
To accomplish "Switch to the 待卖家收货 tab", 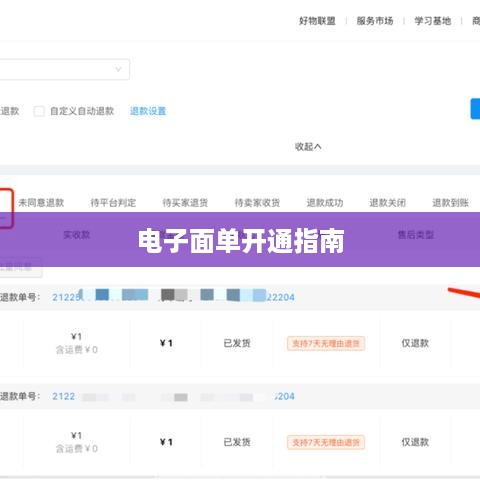I will (257, 203).
